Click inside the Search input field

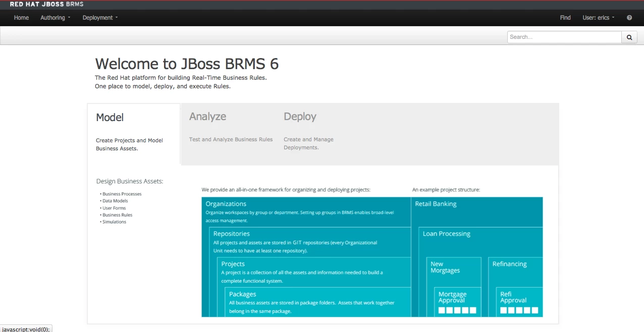click(x=564, y=37)
